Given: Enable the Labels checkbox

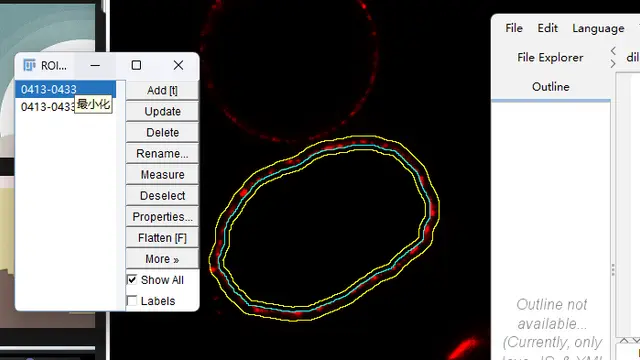Looking at the screenshot, I should pos(132,301).
